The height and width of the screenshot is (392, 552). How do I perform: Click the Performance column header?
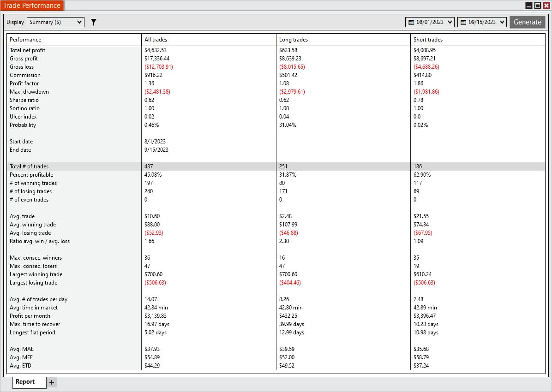pyautogui.click(x=25, y=40)
